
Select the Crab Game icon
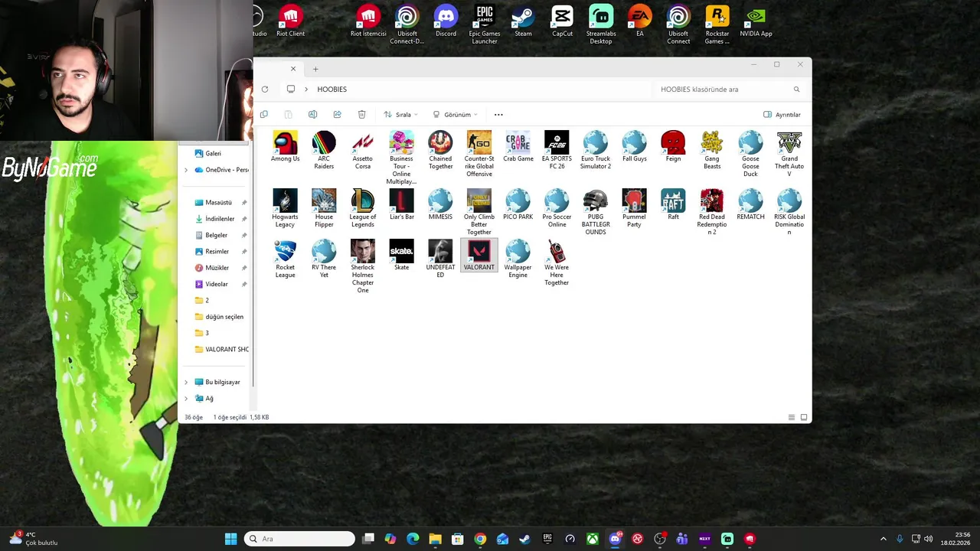(518, 142)
